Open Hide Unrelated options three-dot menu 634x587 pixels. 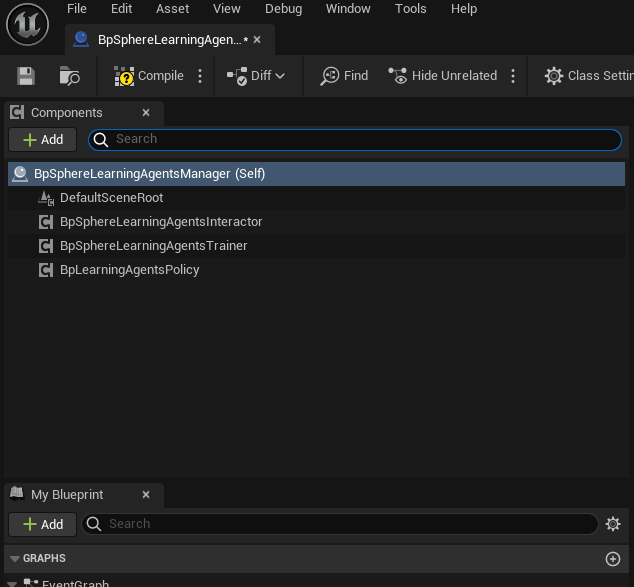(x=513, y=76)
